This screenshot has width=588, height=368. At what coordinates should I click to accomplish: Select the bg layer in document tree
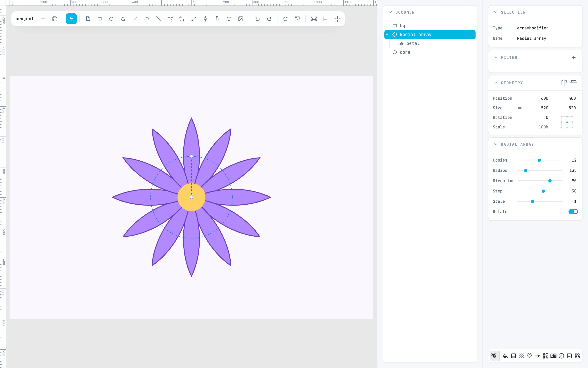(x=430, y=26)
